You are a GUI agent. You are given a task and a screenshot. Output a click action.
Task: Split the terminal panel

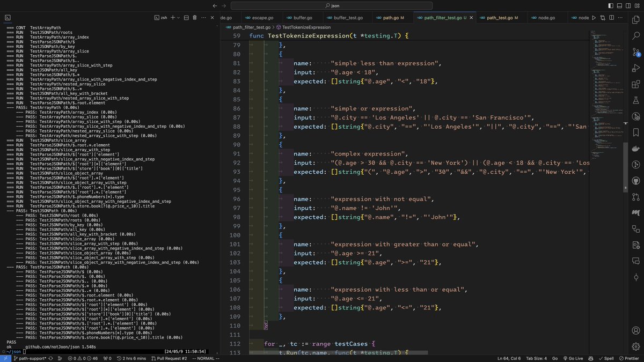186,18
